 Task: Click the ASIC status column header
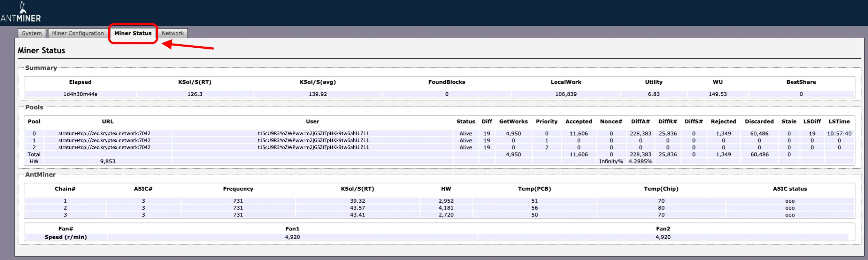790,189
